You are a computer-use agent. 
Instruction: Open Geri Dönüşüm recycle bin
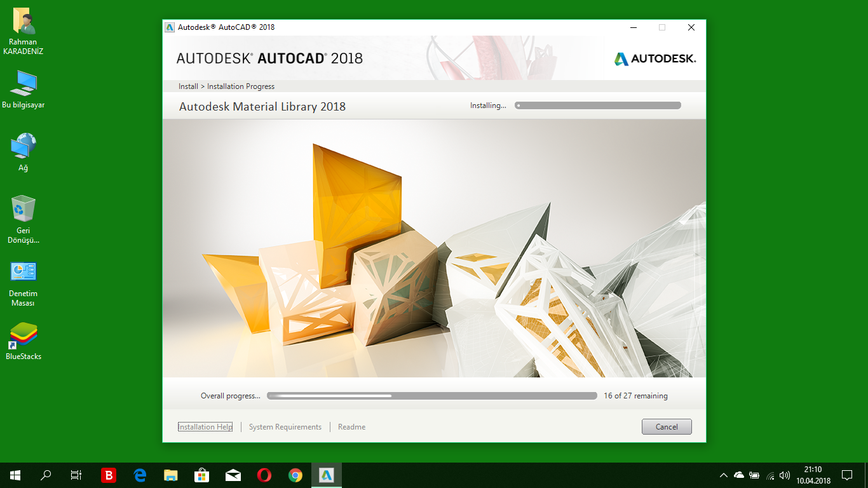coord(24,220)
